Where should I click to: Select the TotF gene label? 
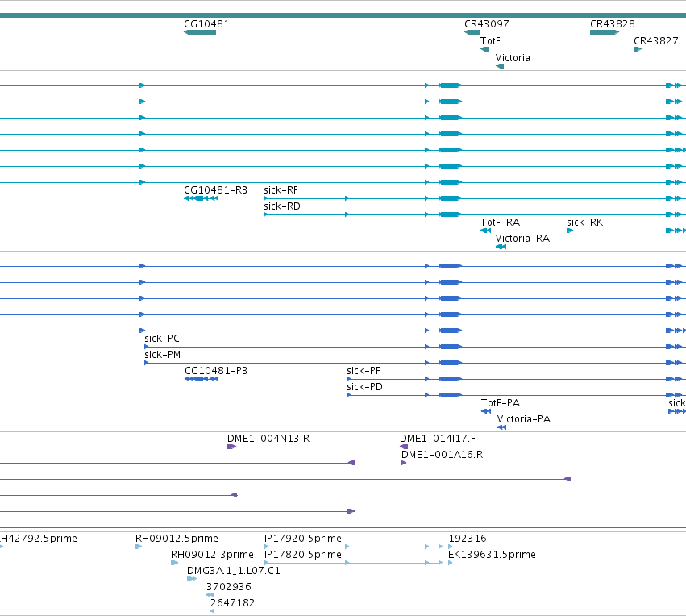click(490, 41)
